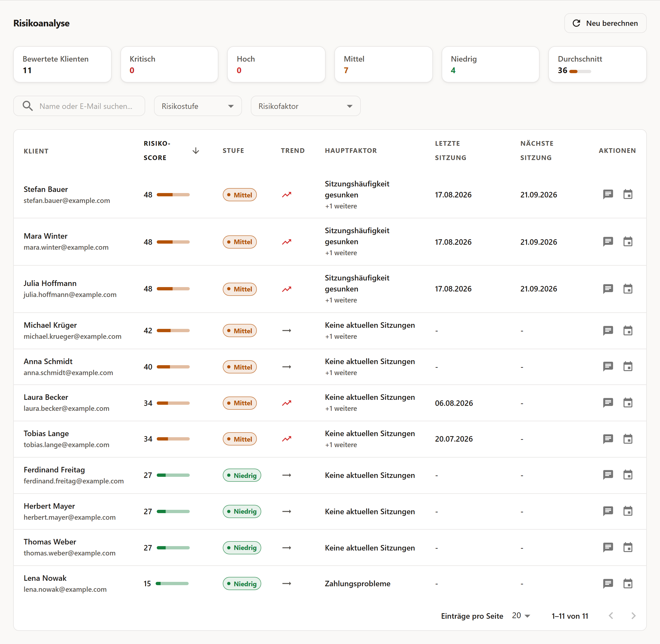660x644 pixels.
Task: Open client Michael Krüger
Action: [50, 325]
